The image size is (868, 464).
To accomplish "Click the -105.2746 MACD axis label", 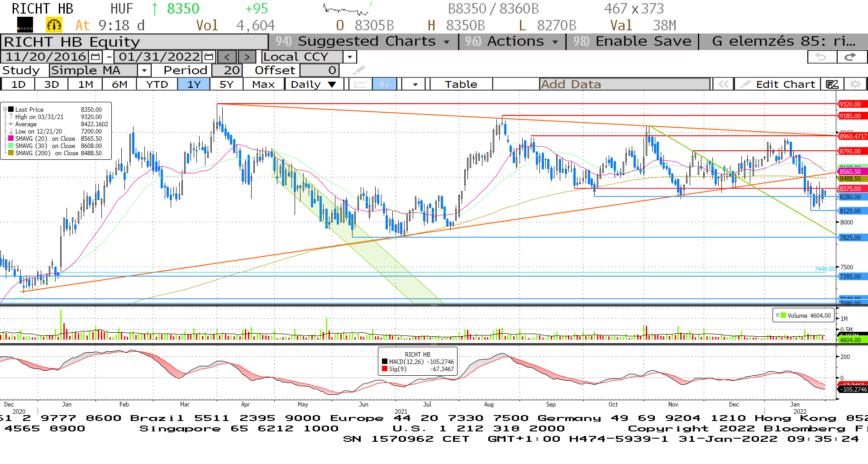I will [x=853, y=389].
